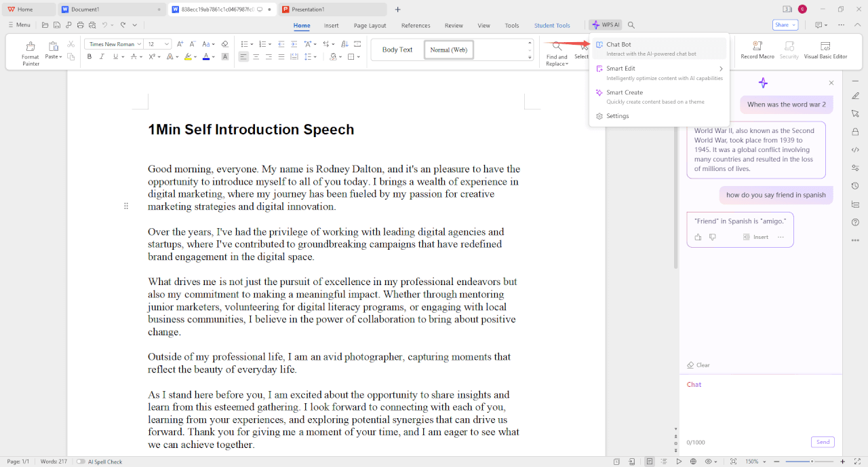Toggle italic formatting

click(x=102, y=57)
